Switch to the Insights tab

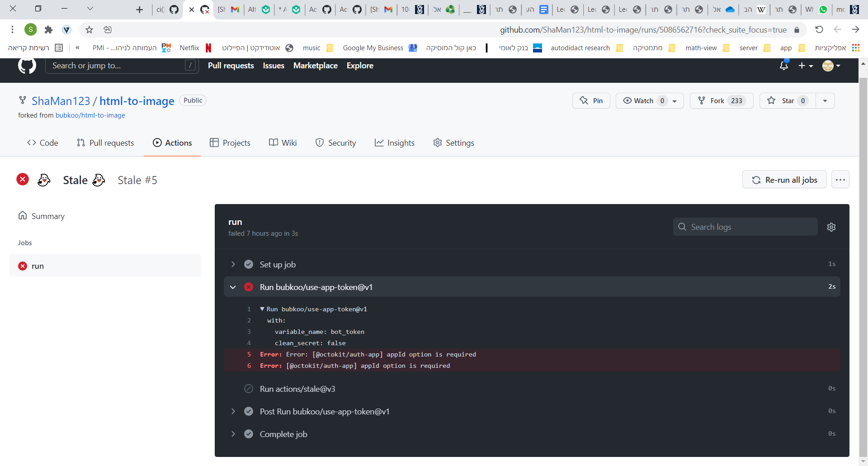[395, 143]
